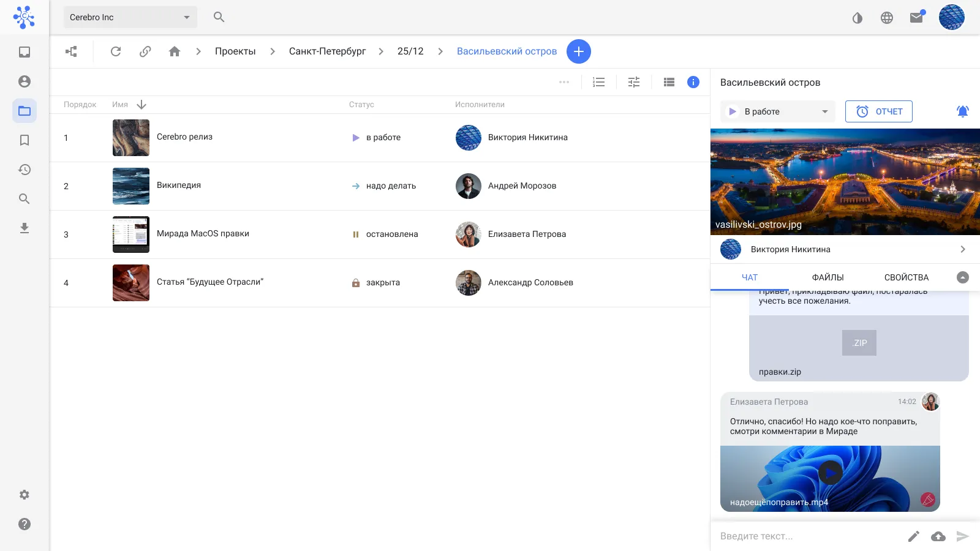
Task: Open the Cerebro Inc workspace dropdown
Action: click(x=130, y=17)
